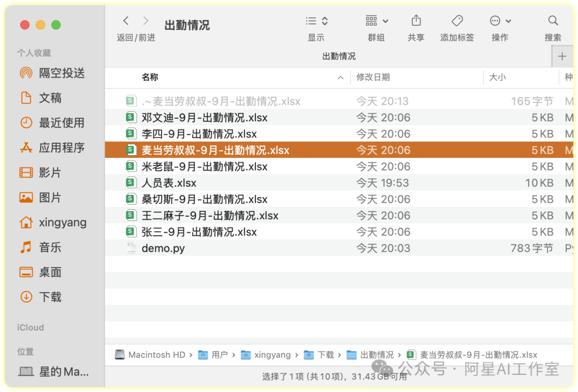Sort by Date Modified (修改日期) column
Screen dimensions: 578x392
click(x=373, y=78)
